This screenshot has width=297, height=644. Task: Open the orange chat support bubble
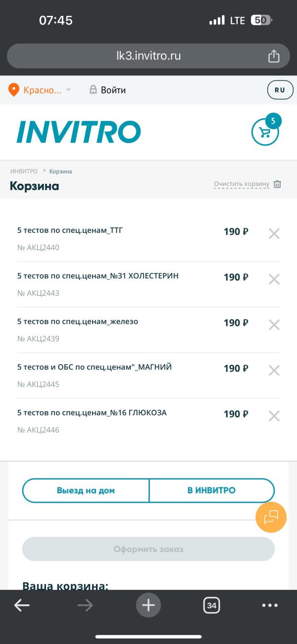click(x=271, y=517)
